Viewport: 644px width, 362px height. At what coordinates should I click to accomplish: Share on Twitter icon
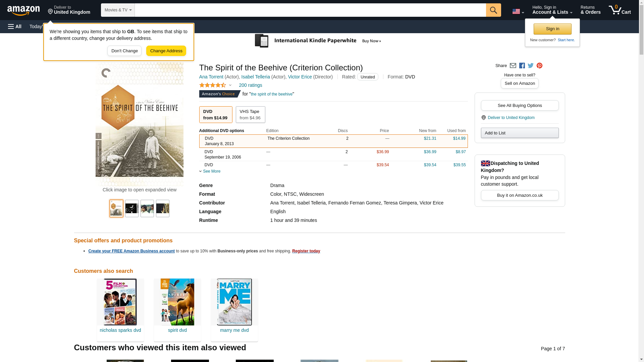[x=531, y=66]
